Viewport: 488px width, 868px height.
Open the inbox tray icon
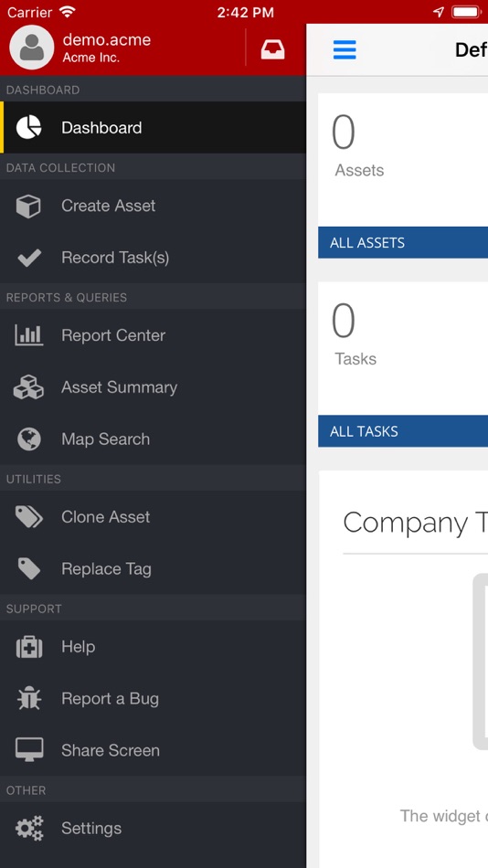pyautogui.click(x=273, y=50)
